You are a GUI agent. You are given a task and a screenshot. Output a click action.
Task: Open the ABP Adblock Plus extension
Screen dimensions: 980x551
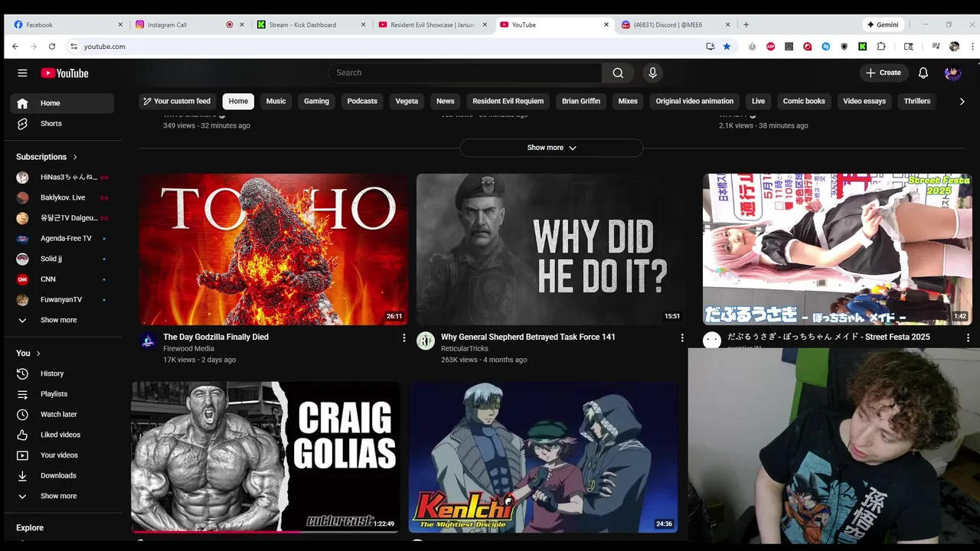[x=770, y=47]
